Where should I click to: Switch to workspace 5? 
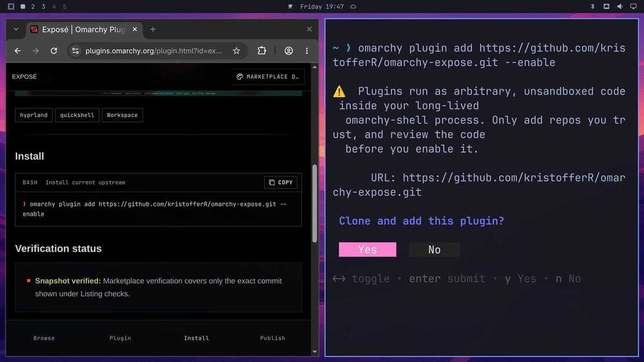[64, 6]
